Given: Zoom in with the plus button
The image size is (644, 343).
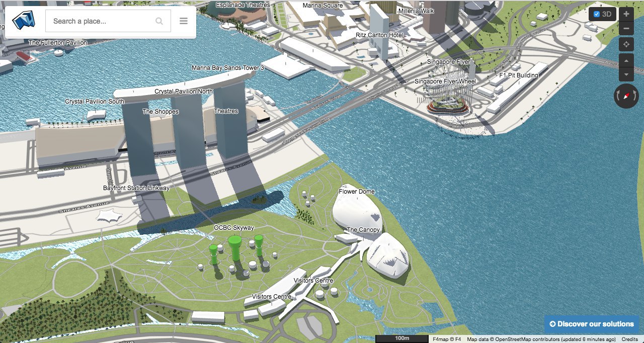Looking at the screenshot, I should 626,14.
